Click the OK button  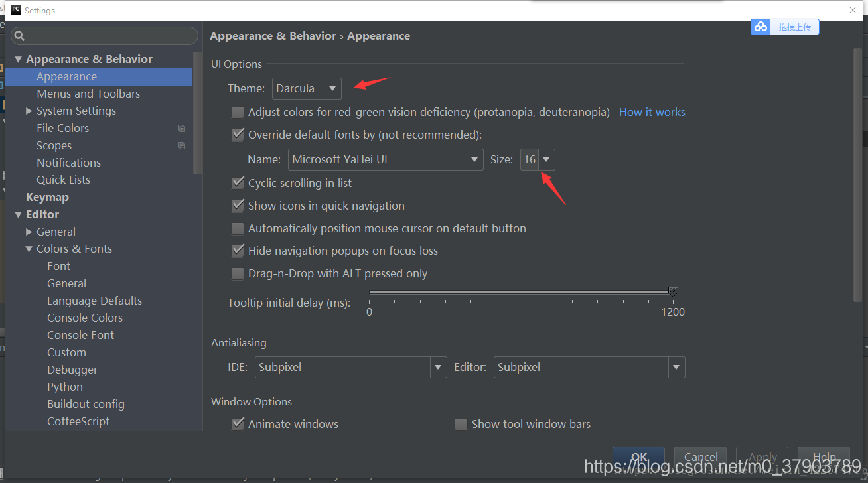click(638, 457)
